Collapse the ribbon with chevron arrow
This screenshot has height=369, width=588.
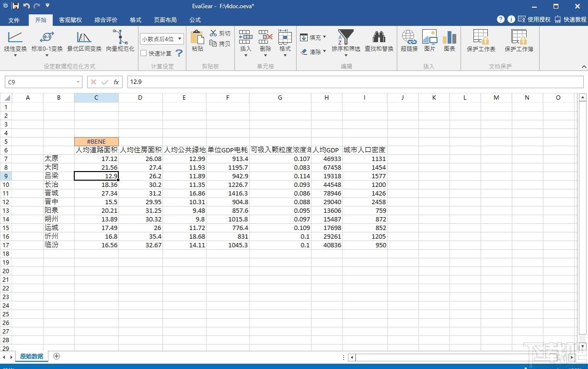583,67
